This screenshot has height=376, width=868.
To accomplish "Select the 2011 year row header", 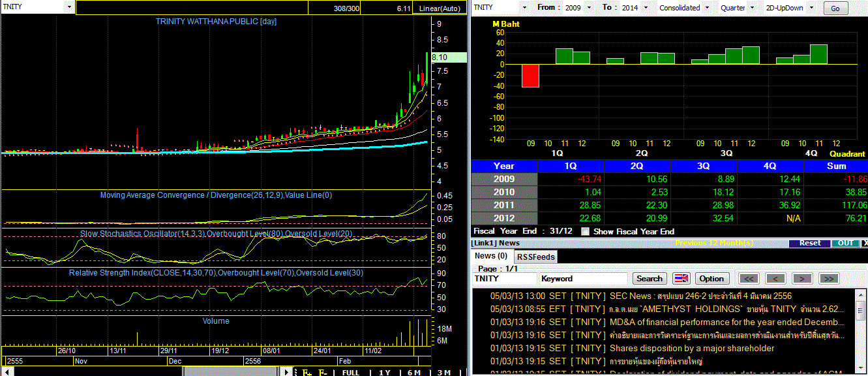I will pyautogui.click(x=504, y=205).
